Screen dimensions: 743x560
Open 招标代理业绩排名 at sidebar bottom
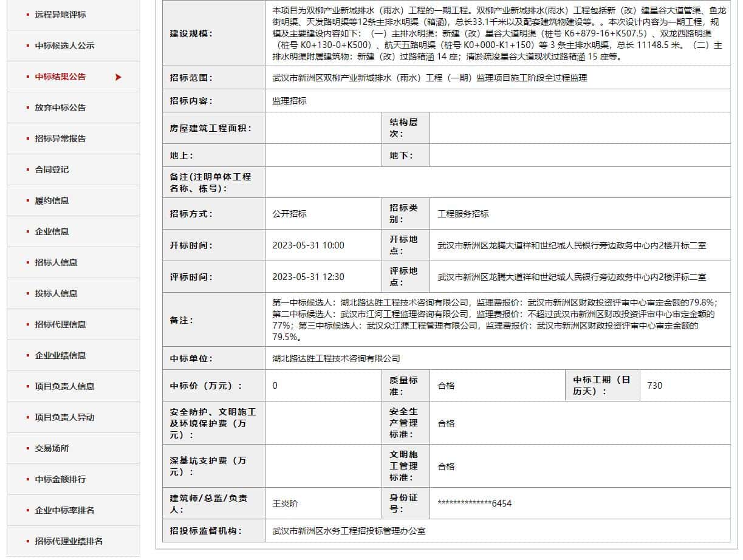[69, 541]
